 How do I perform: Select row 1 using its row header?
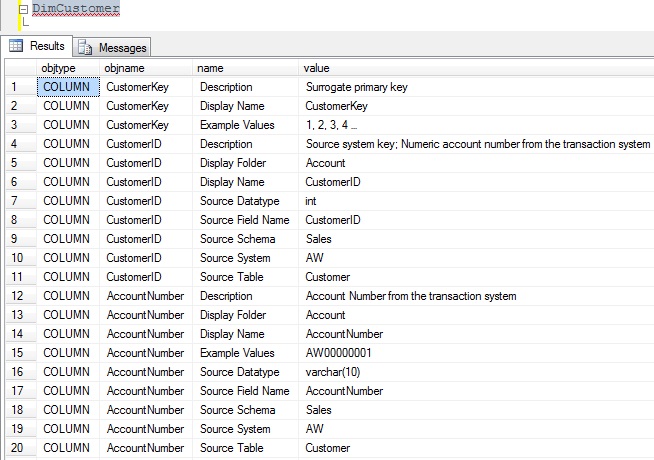click(x=18, y=87)
